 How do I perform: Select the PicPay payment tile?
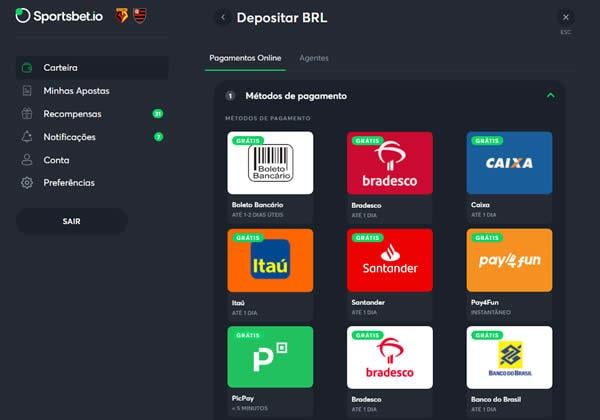click(270, 357)
